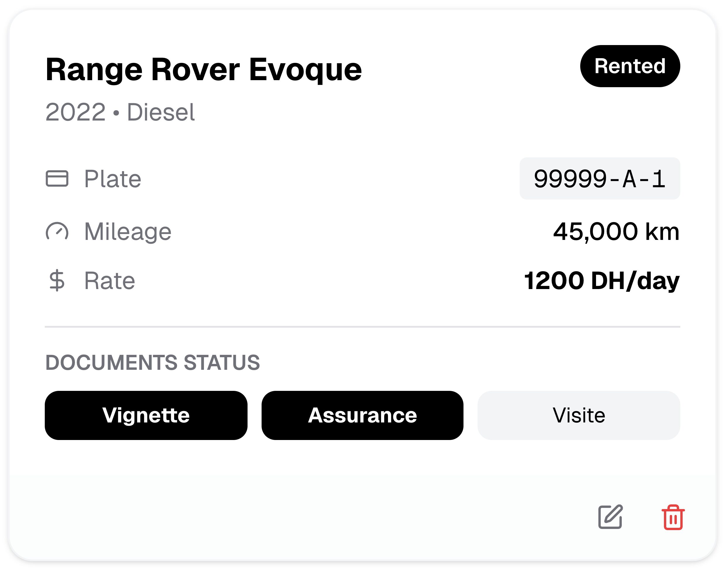The width and height of the screenshot is (728, 574).
Task: Click the Mileage label text
Action: click(x=127, y=231)
